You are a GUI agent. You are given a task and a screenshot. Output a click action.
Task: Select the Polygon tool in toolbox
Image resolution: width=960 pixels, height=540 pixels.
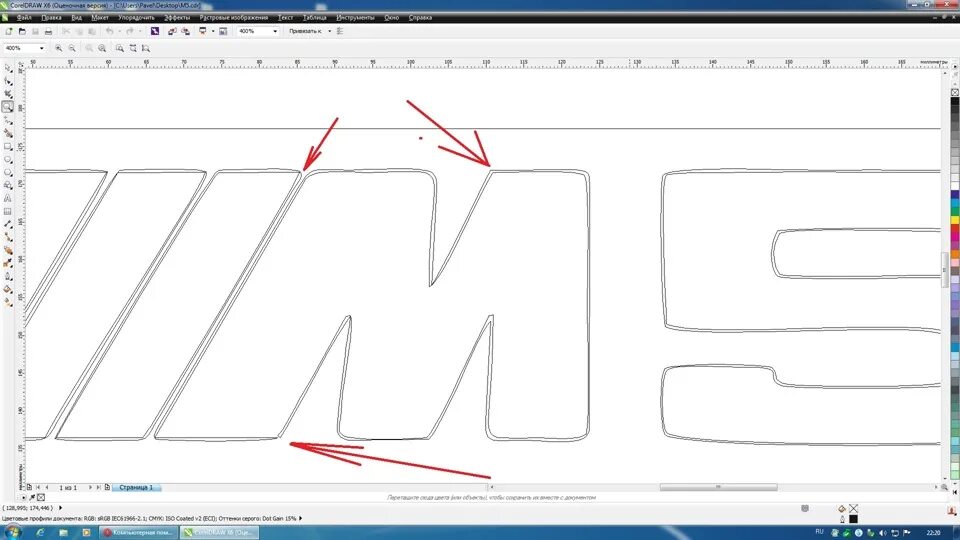coord(8,172)
